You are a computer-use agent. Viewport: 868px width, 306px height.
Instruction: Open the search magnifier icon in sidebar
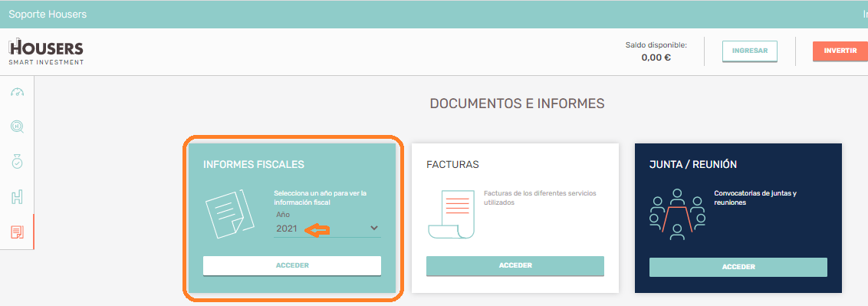point(17,127)
